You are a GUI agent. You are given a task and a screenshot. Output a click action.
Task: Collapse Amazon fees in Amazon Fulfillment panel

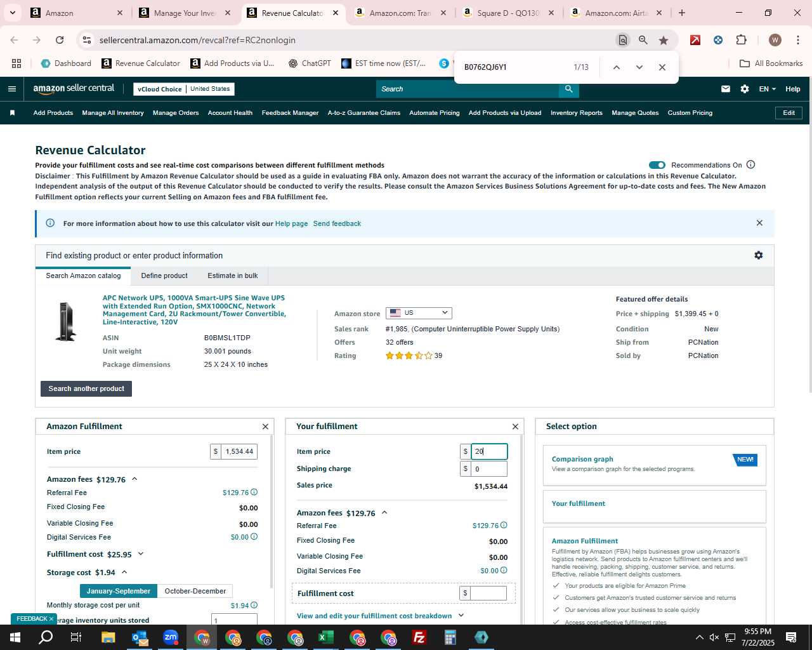click(134, 479)
